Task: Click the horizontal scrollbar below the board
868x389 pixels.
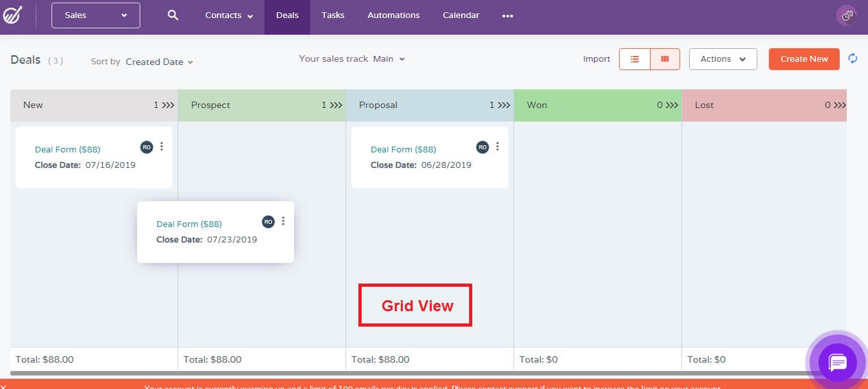Action: click(412, 373)
